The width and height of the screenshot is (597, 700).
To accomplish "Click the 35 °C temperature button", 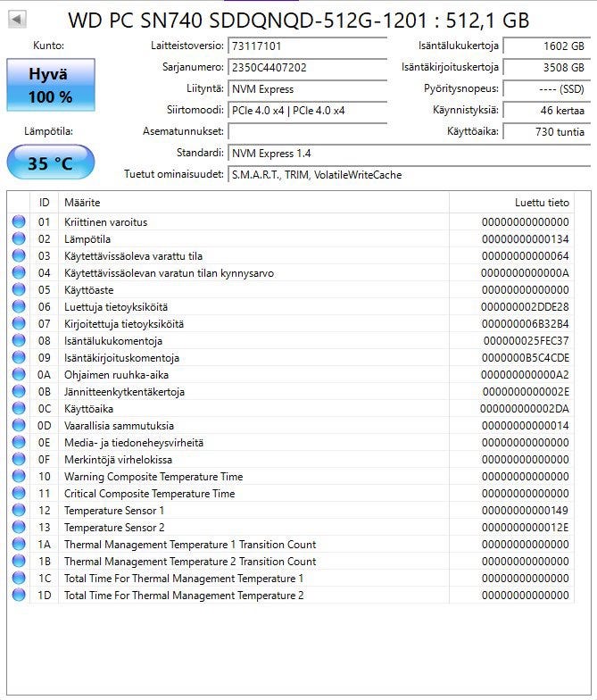I will (x=50, y=162).
